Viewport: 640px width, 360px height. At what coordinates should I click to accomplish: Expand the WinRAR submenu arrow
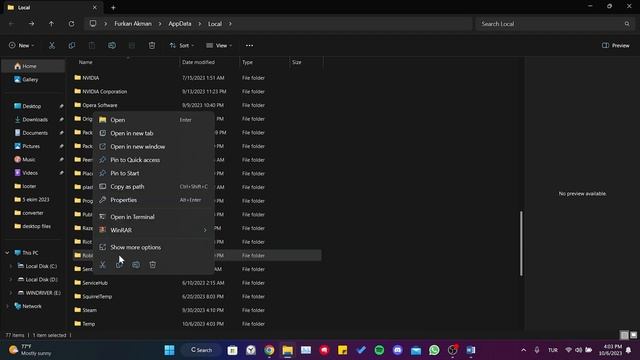click(205, 230)
